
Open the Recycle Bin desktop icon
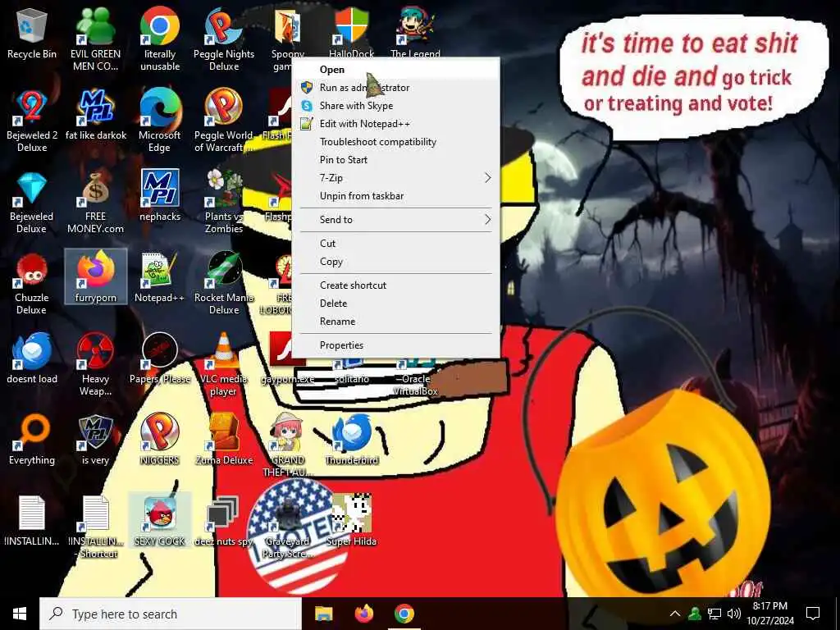point(32,34)
